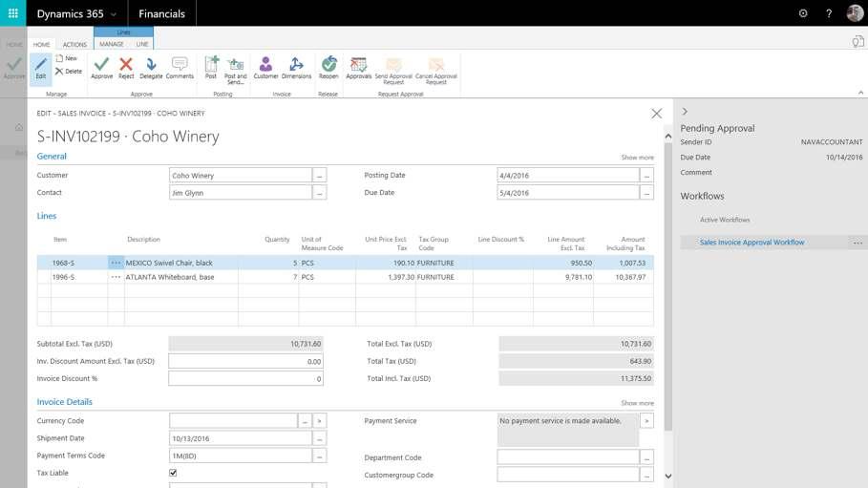Click Currency Code arrow button
868x488 pixels.
(319, 421)
